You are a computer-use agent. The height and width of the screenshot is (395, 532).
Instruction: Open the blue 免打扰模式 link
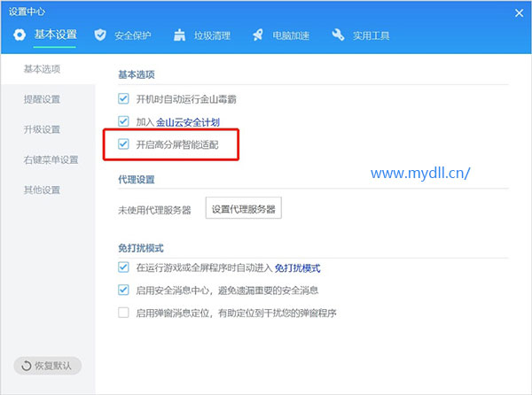click(x=297, y=268)
